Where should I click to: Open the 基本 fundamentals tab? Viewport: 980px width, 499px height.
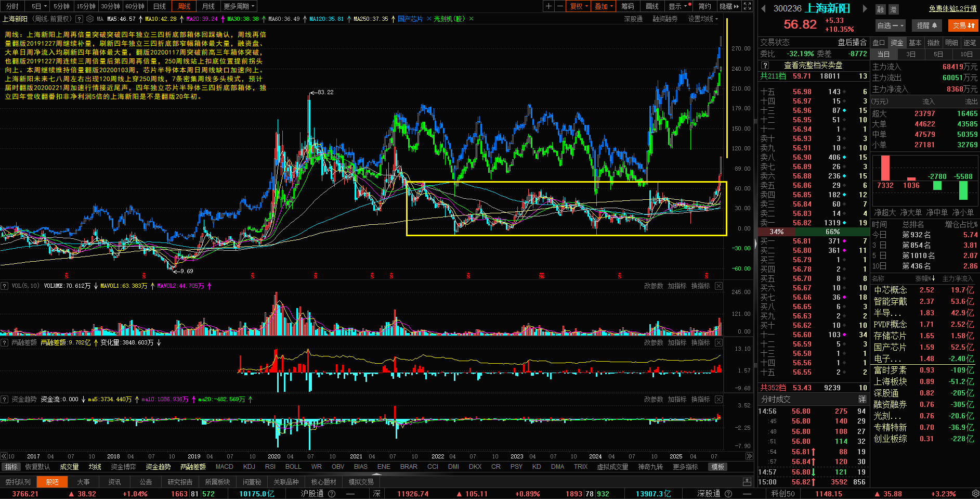click(x=915, y=43)
